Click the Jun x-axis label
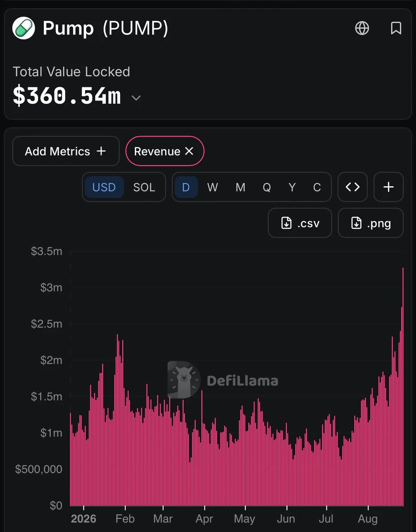 pos(286,518)
